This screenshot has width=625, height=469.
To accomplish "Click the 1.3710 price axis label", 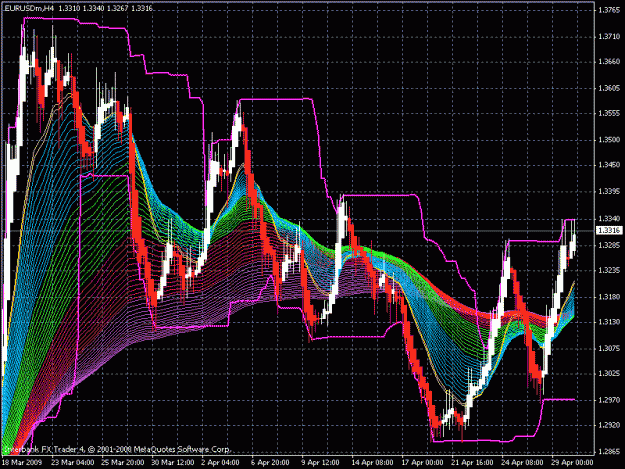I will coord(609,37).
